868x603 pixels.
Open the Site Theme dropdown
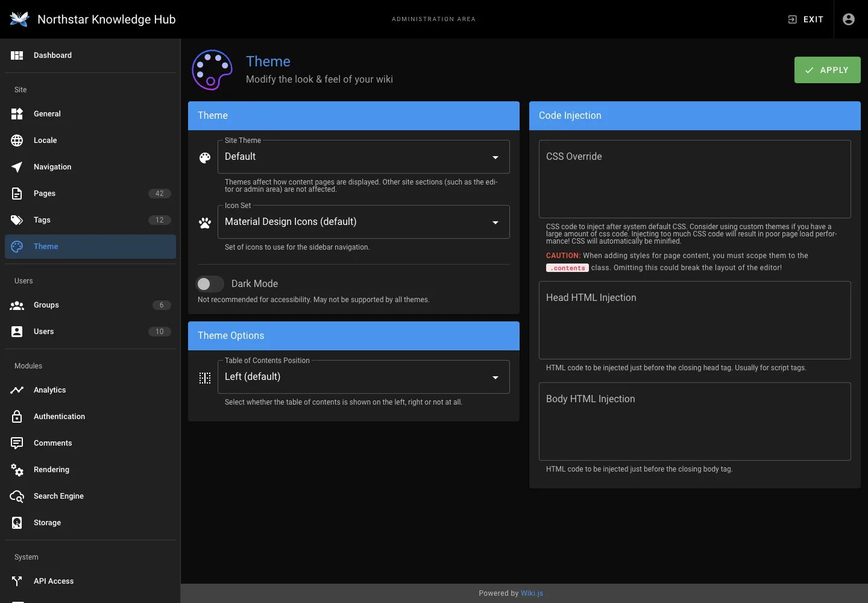click(x=363, y=157)
